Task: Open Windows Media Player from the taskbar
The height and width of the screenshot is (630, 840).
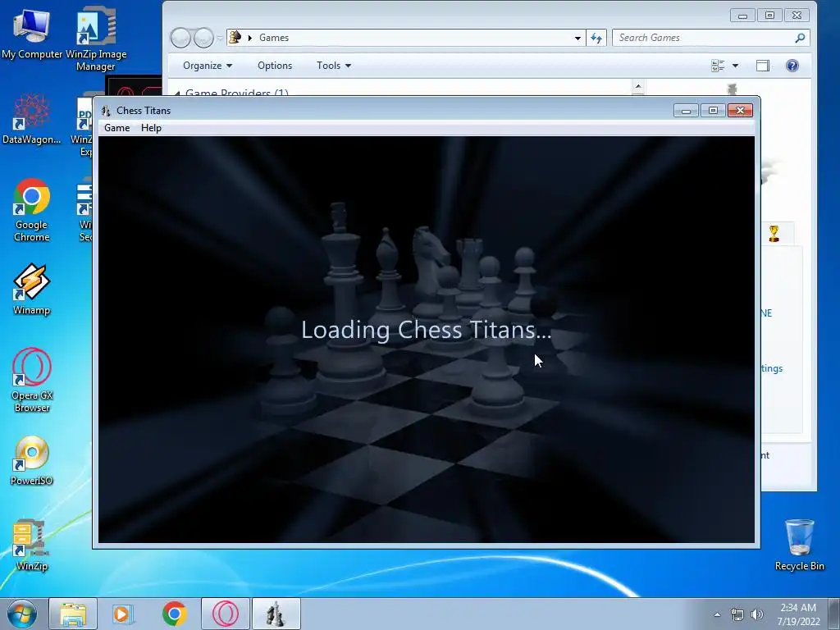Action: [123, 614]
